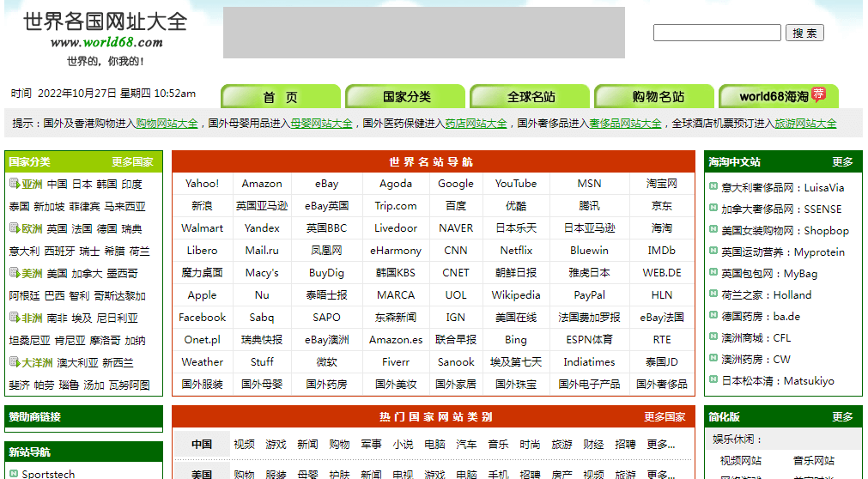Open 旅游网站大全 link
The image size is (868, 479).
pos(804,123)
